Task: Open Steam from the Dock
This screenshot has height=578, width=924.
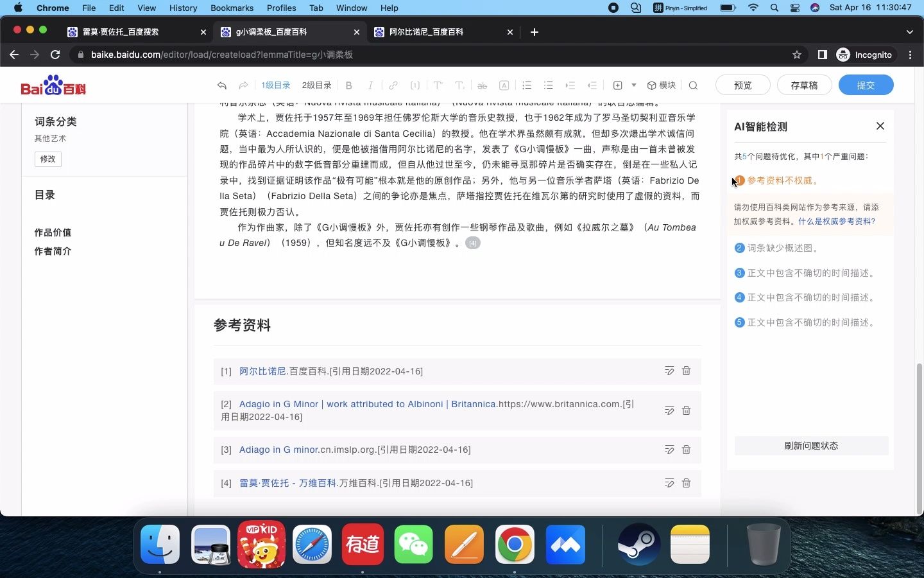Action: tap(639, 545)
